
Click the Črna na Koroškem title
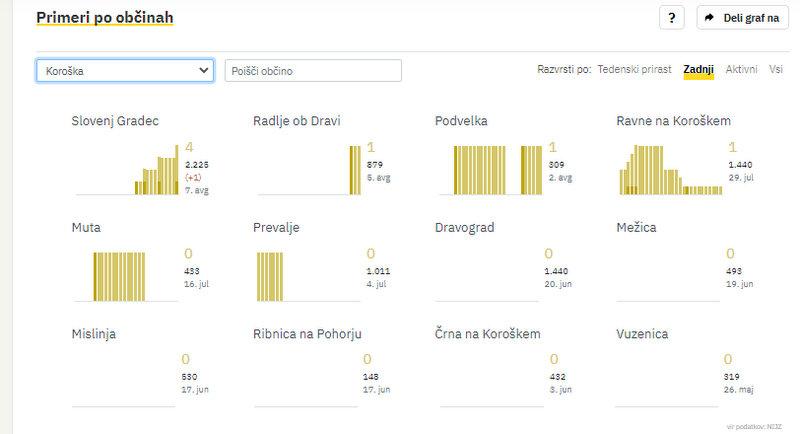(x=488, y=334)
